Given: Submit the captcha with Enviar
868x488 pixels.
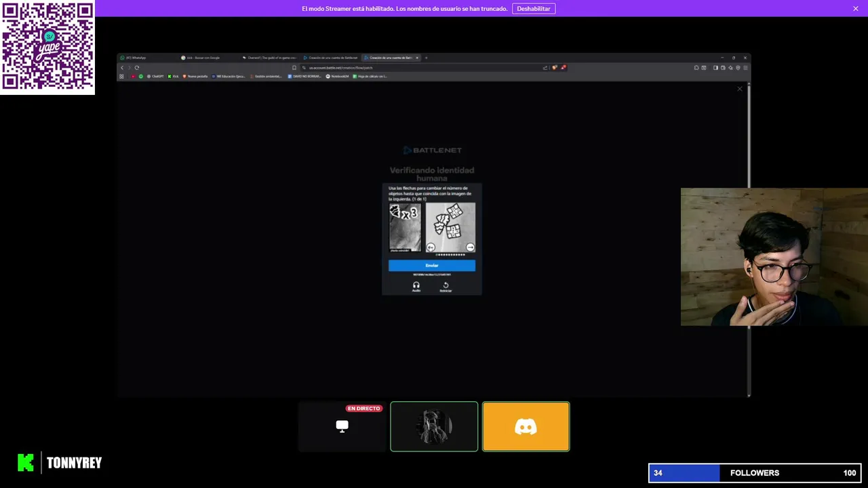Looking at the screenshot, I should 432,266.
